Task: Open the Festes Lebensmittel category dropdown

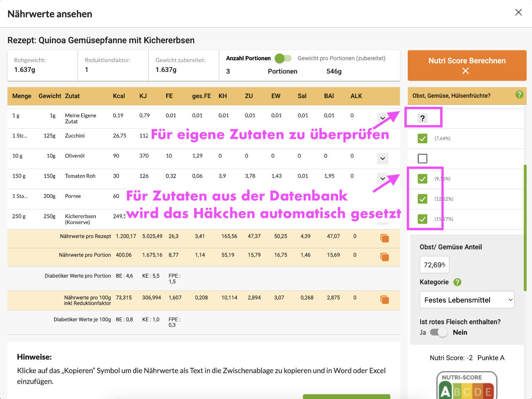Action: (467, 300)
